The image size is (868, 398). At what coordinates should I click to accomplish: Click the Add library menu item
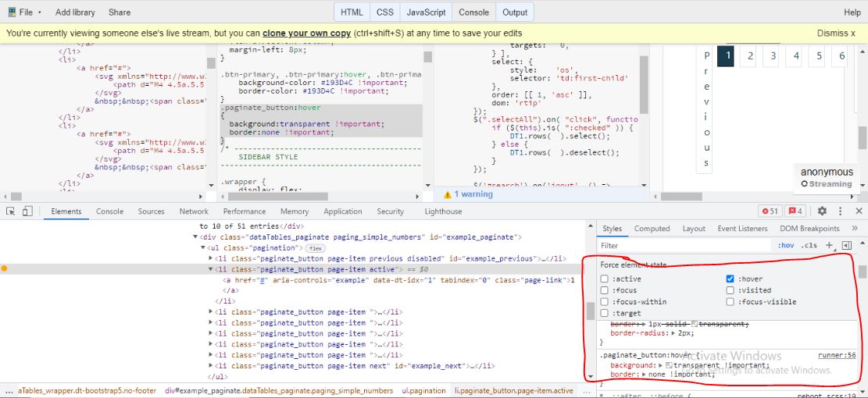[75, 12]
